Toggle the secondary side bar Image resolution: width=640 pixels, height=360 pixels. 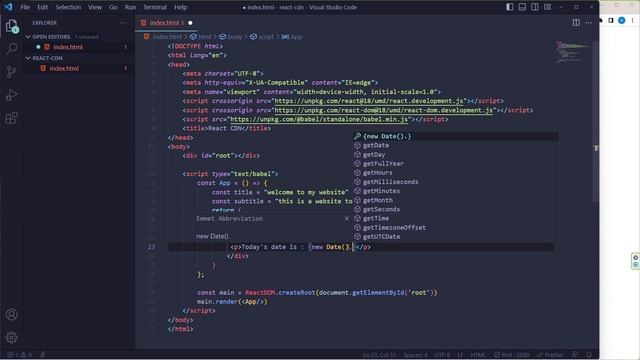coord(535,7)
